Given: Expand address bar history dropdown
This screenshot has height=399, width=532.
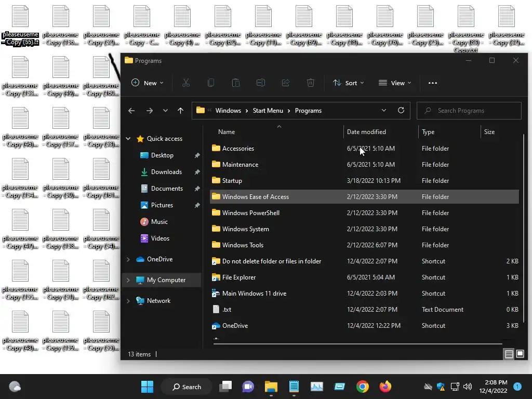Looking at the screenshot, I should tap(384, 111).
